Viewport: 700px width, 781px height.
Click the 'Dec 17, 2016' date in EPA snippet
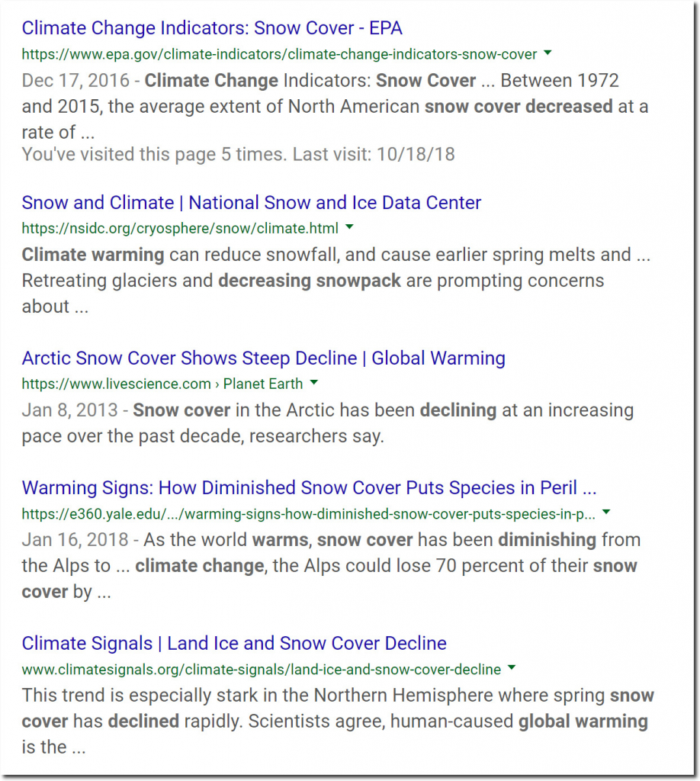(x=75, y=81)
